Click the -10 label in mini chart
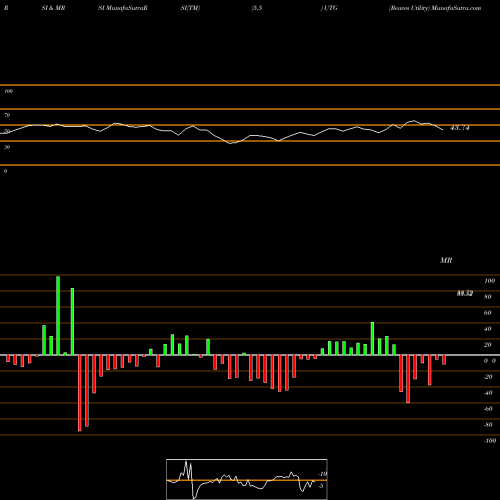 click(x=322, y=474)
